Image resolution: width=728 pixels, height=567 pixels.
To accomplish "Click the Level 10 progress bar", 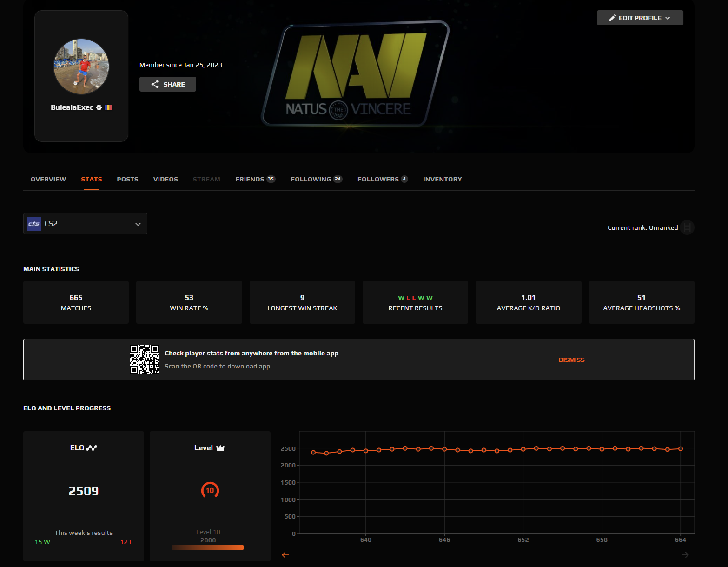I will 208,547.
